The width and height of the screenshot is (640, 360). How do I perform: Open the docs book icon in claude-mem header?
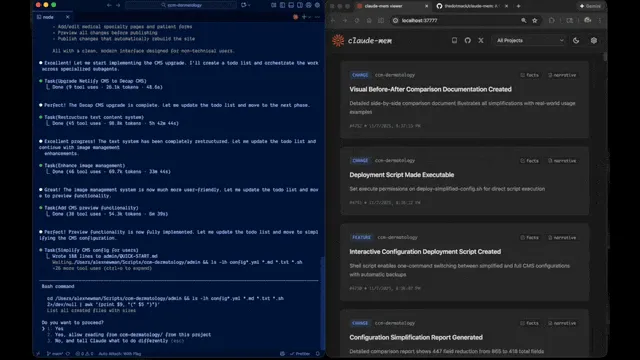click(x=454, y=40)
